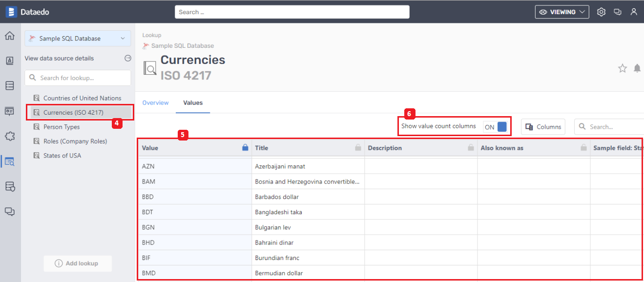The height and width of the screenshot is (282, 644).
Task: Open the VIEWING mode dropdown
Action: point(561,12)
